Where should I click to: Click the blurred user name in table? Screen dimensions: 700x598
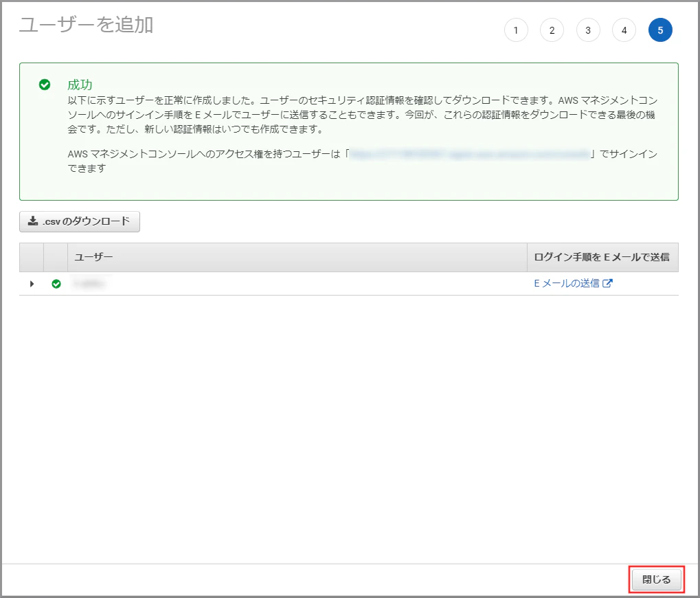click(x=89, y=284)
